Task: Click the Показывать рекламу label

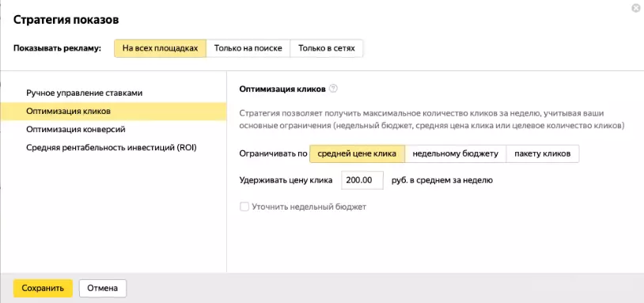Action: coord(57,48)
